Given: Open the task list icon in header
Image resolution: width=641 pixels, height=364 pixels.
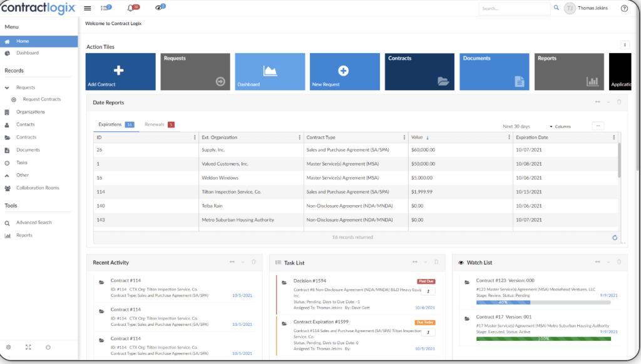Looking at the screenshot, I should pos(106,8).
